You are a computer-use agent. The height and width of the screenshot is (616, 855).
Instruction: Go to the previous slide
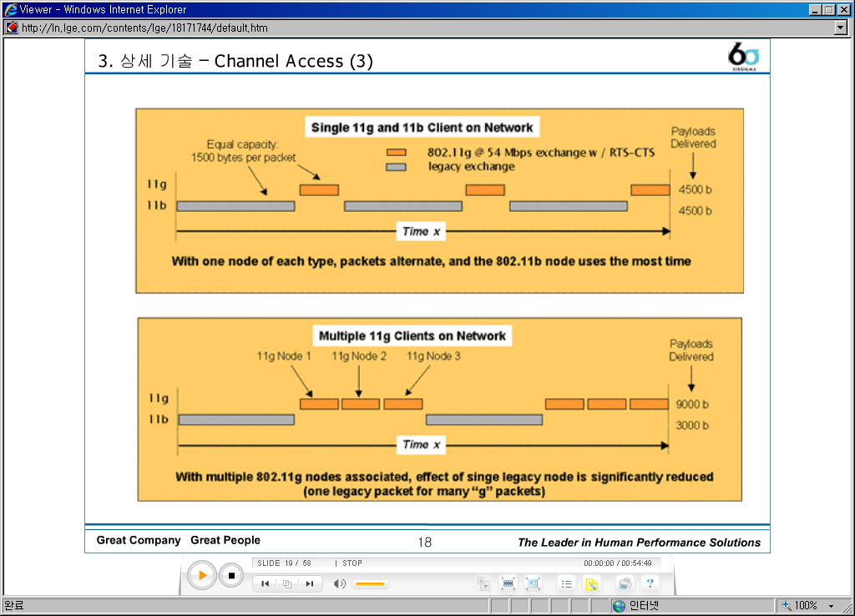265,583
